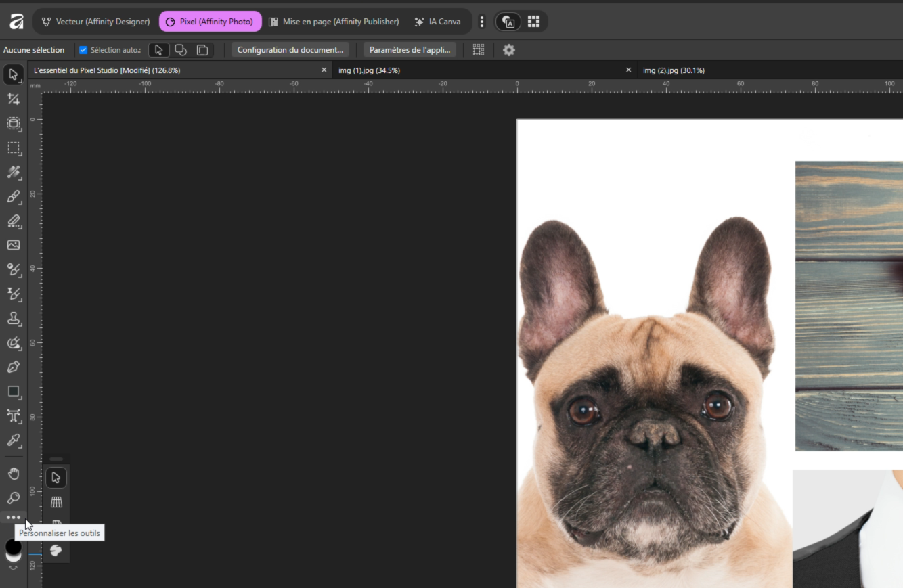
Task: Toggle the overlapping squares selection mode
Action: [x=202, y=50]
